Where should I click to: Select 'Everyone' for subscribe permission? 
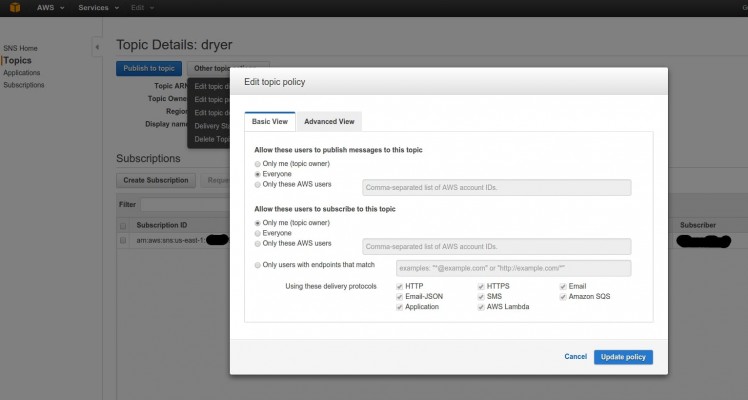click(258, 233)
